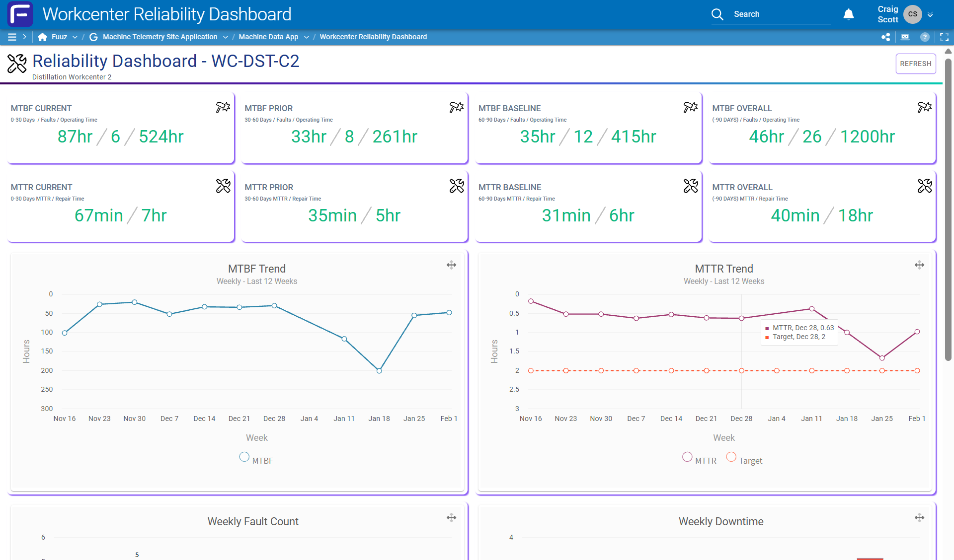Expand the sidebar with the chevron arrow
Screen dimensions: 954x560
click(x=24, y=37)
